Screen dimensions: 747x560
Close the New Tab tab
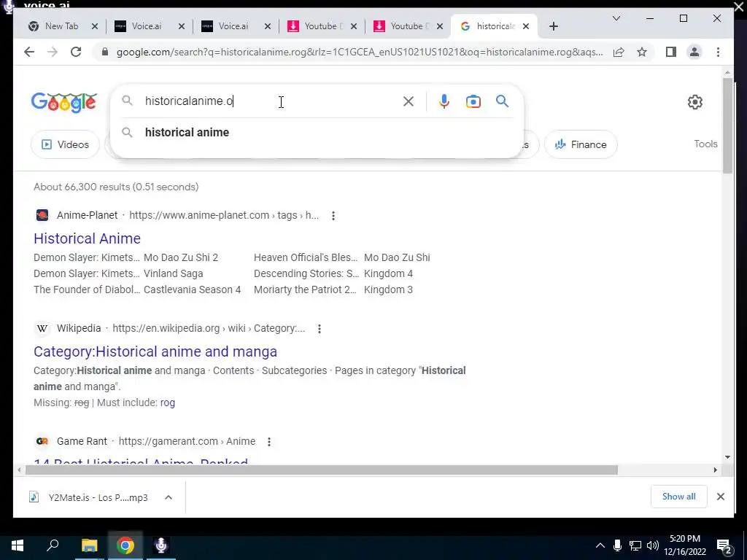click(95, 26)
